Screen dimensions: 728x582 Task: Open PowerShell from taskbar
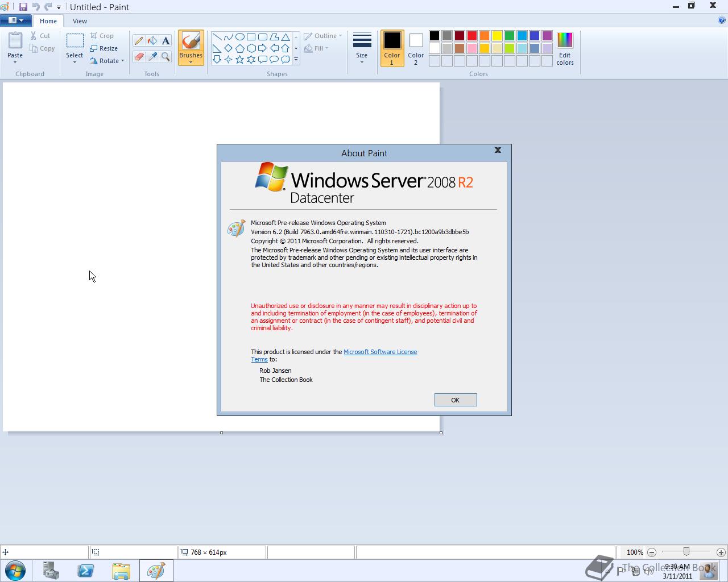point(86,571)
